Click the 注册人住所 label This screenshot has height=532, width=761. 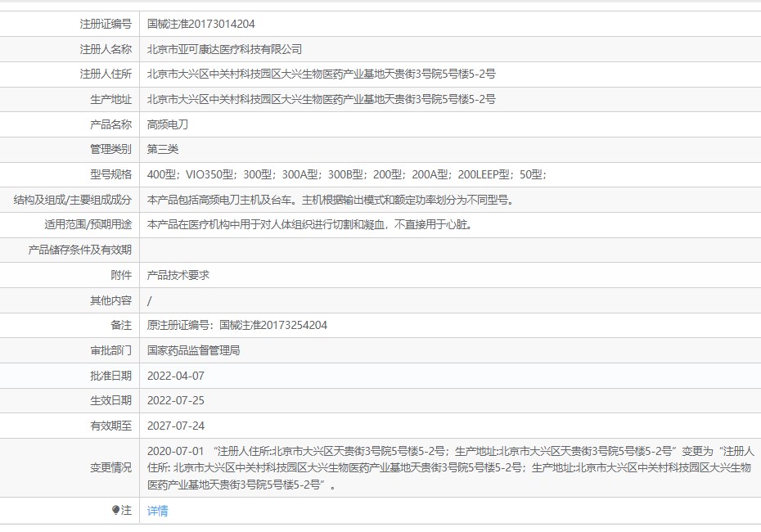(106, 74)
